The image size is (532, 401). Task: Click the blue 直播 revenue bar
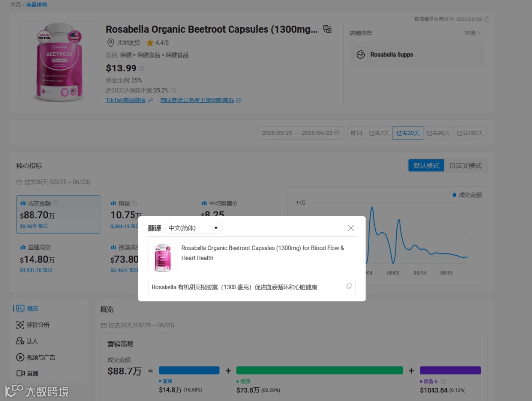coord(189,370)
